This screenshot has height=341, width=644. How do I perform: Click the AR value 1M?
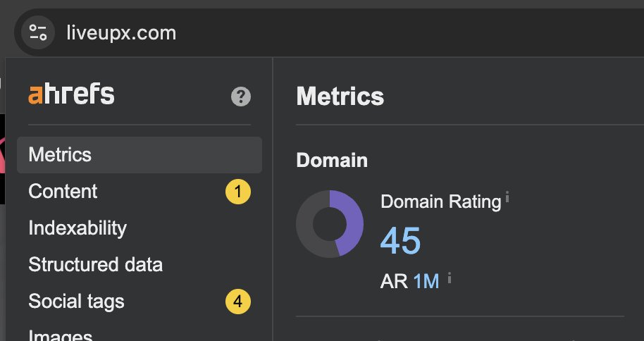pyautogui.click(x=426, y=281)
